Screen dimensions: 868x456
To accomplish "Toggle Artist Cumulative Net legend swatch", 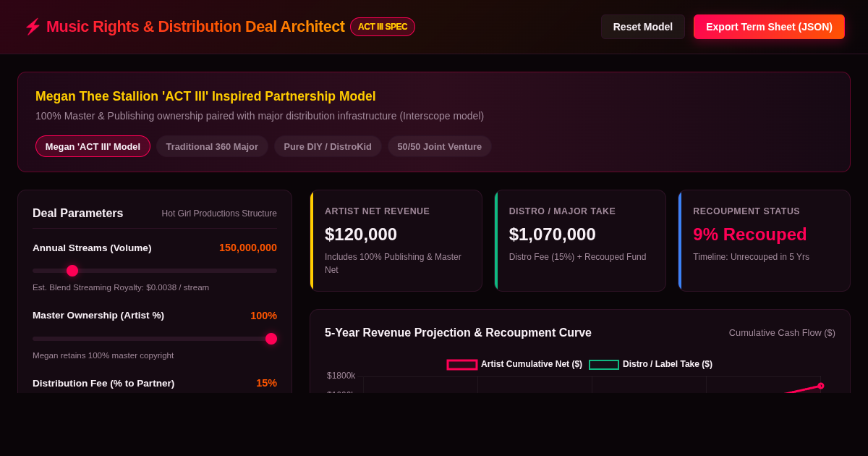I will point(462,365).
